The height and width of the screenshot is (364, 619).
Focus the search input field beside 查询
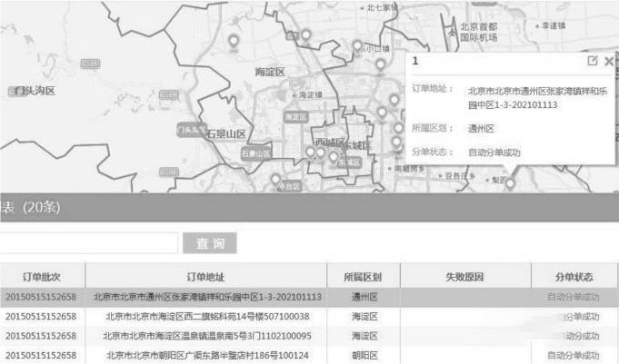pyautogui.click(x=89, y=243)
